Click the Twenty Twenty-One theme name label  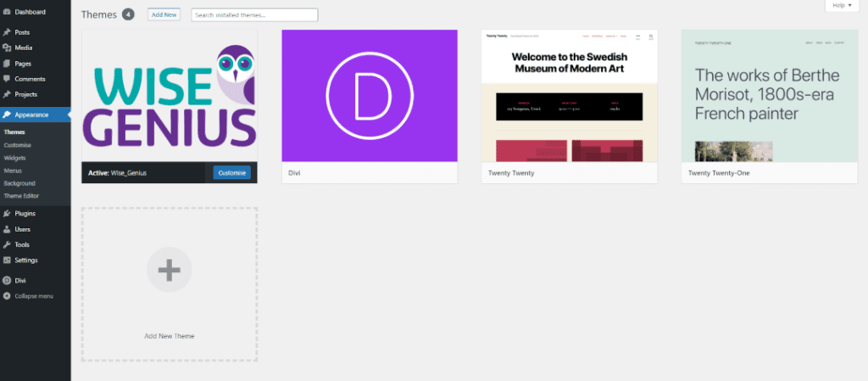click(x=719, y=173)
